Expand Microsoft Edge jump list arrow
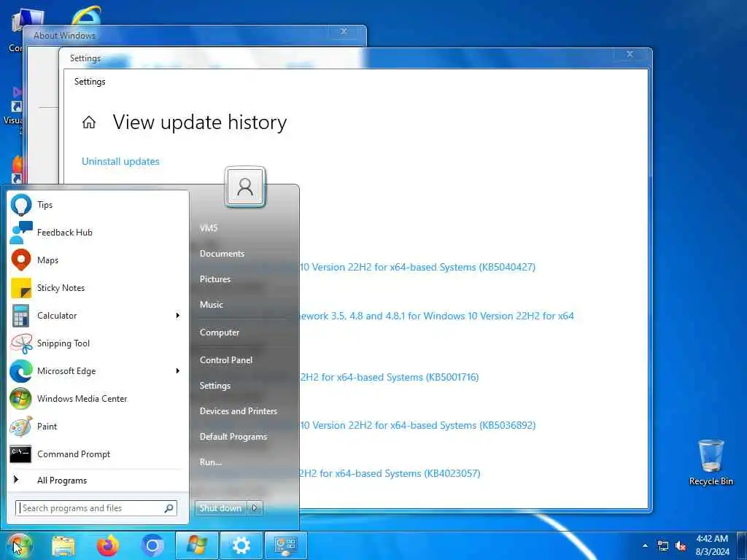747x560 pixels. [x=178, y=371]
